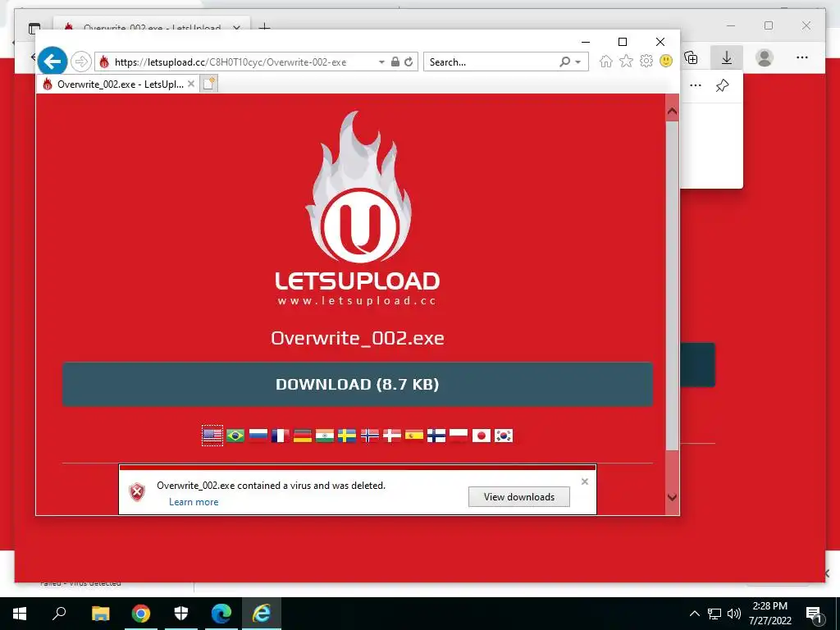Select the India flag language
Screen dimensions: 840x630
click(x=325, y=436)
